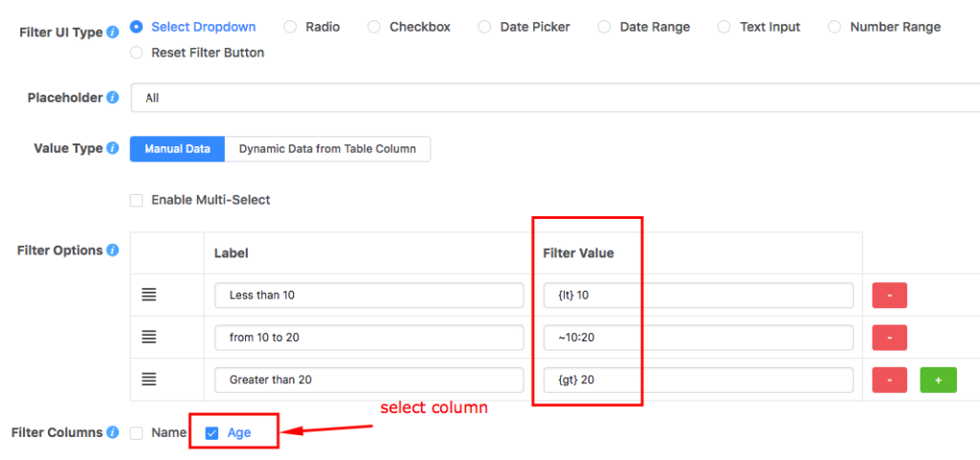Click info icon next to Value Type
The height and width of the screenshot is (460, 980).
[x=113, y=149]
